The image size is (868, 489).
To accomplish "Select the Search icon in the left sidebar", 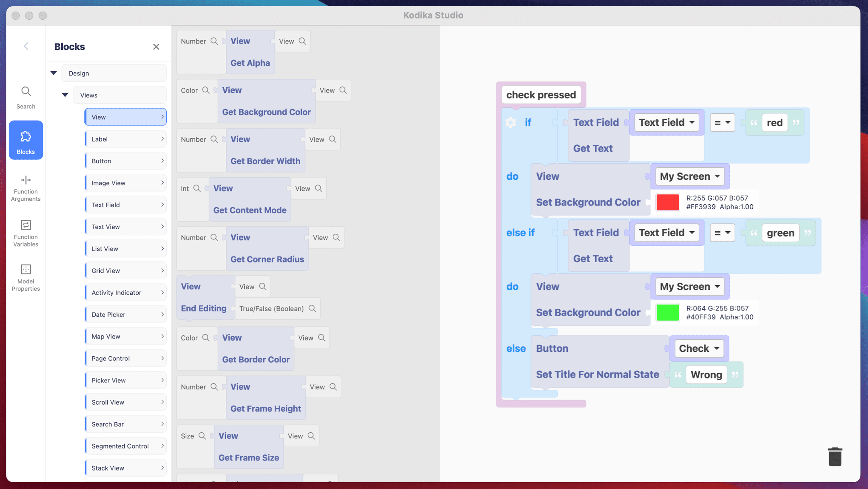I will (x=26, y=96).
